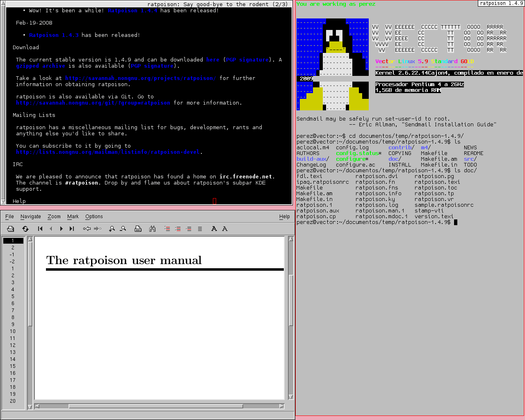Viewport: 525px width, 420px height.
Task: Toggle mark of current page icon
Action: point(189,229)
